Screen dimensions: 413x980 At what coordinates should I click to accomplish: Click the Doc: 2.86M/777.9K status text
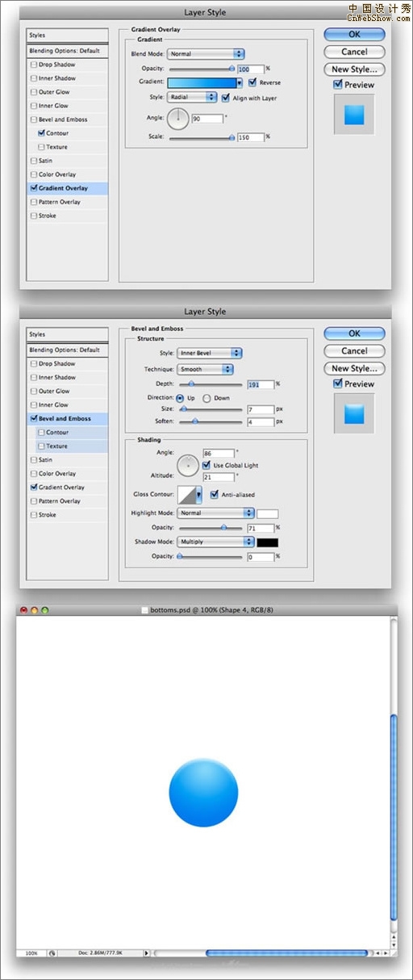click(x=100, y=953)
